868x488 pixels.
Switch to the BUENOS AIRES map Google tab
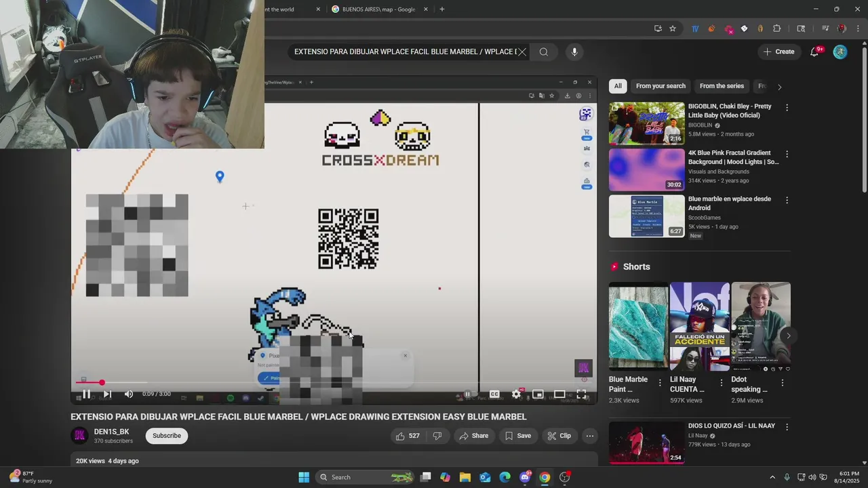[377, 9]
